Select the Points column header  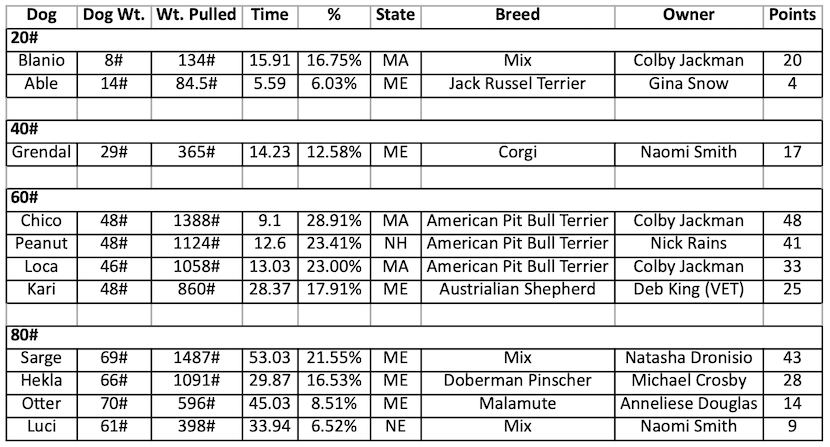[792, 15]
